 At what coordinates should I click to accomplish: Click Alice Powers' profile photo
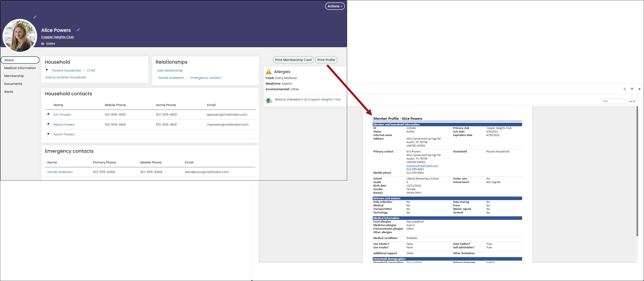coord(20,36)
